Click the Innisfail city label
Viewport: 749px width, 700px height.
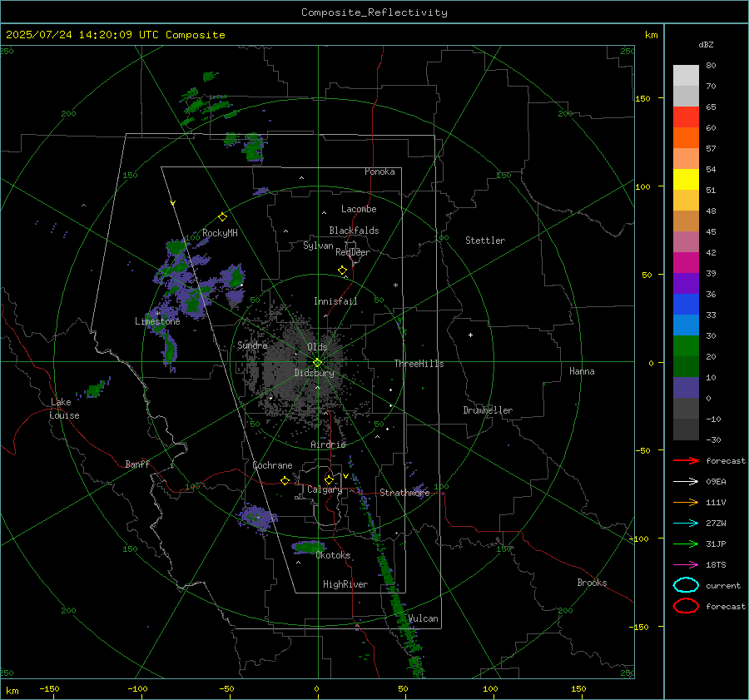[335, 301]
